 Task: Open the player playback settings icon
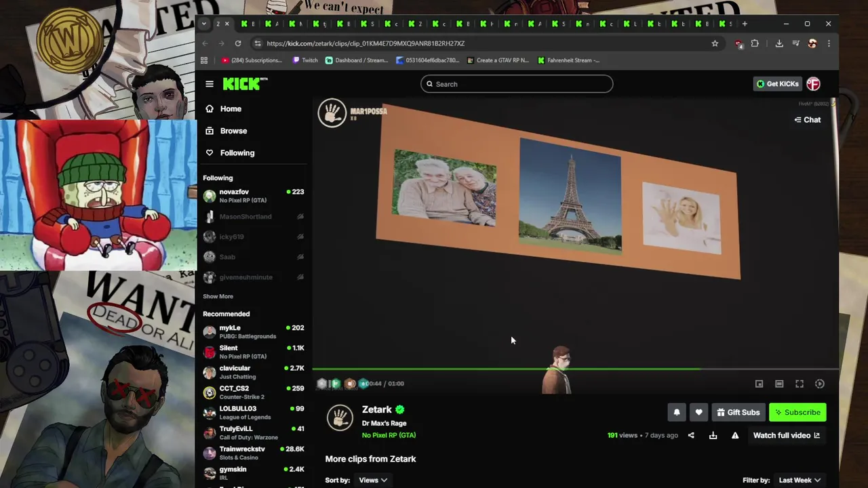(819, 384)
